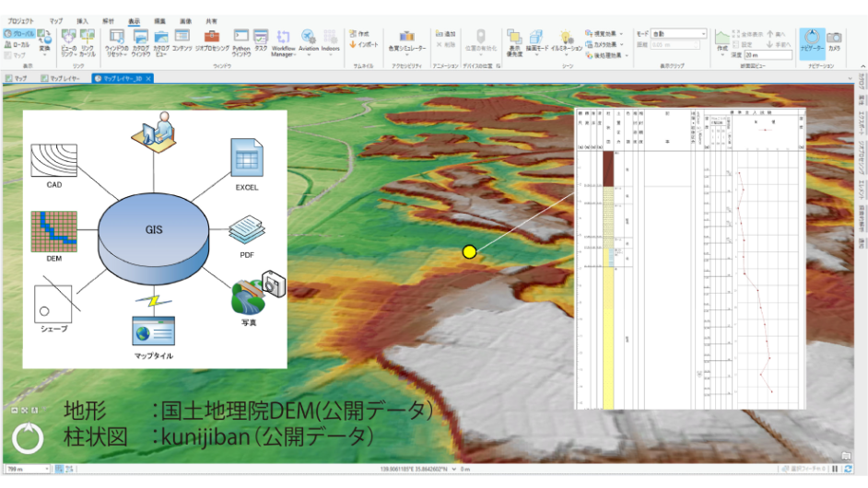The height and width of the screenshot is (488, 868).
Task: Click the Import (インポート) thumbnail button
Action: click(363, 44)
